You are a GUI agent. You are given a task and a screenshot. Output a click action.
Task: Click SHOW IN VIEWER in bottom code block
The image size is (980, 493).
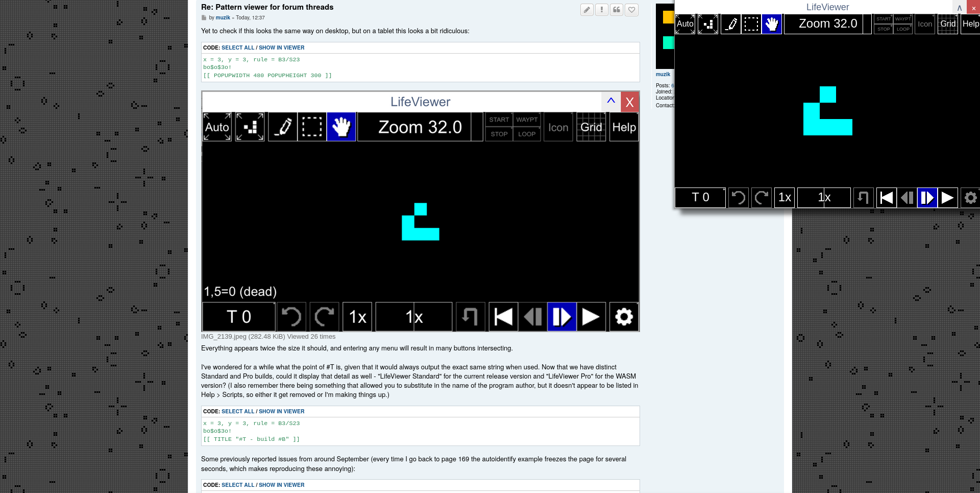[281, 485]
